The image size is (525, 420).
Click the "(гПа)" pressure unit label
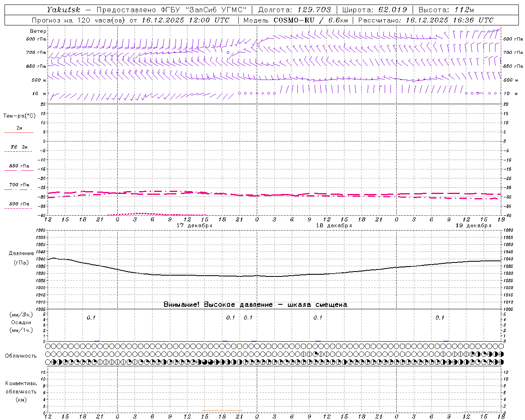tap(21, 263)
